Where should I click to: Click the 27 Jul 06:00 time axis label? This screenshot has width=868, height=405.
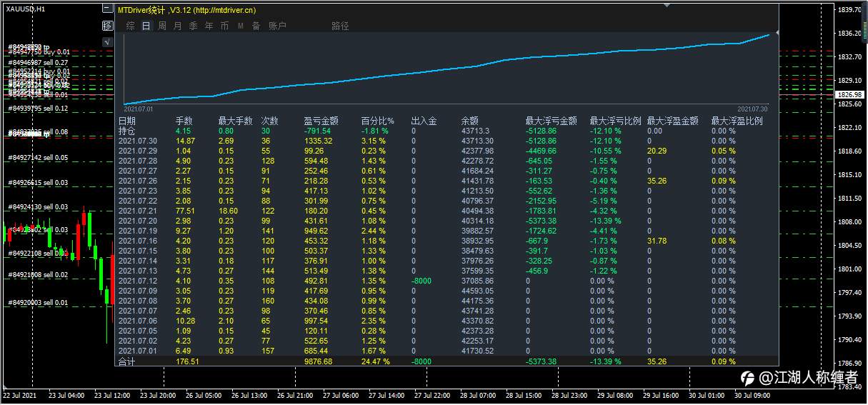pos(341,395)
